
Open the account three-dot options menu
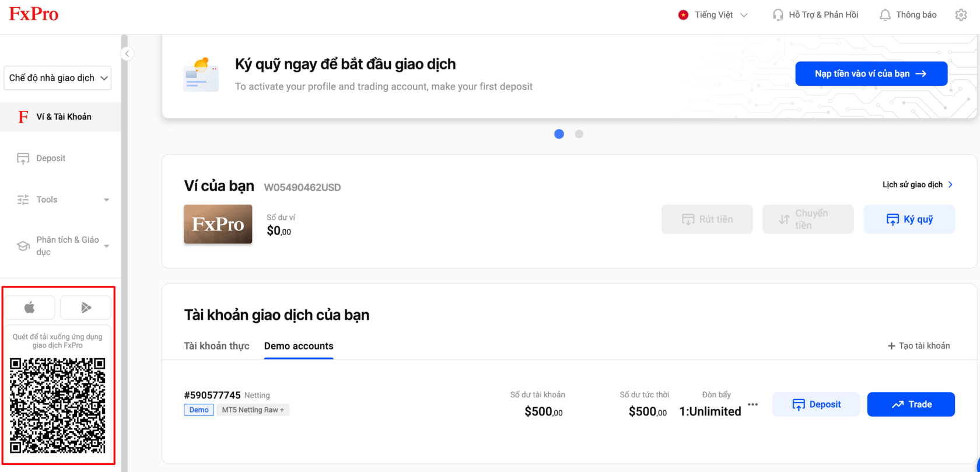[752, 404]
